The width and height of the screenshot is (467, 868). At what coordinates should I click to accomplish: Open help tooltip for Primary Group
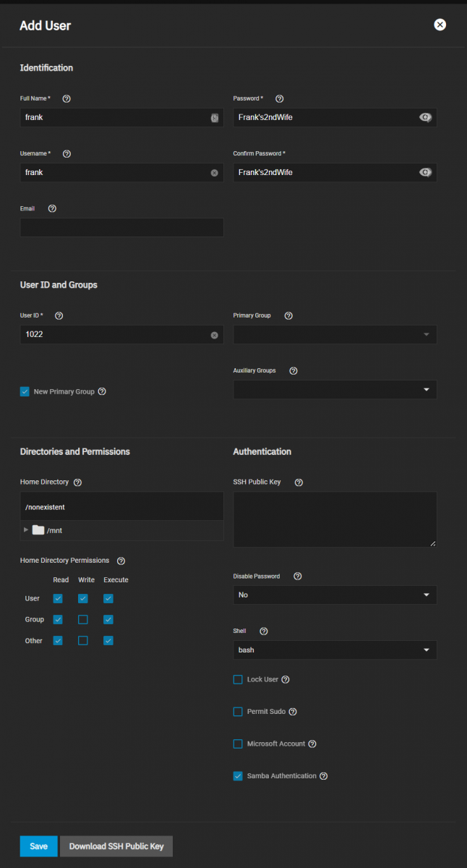pos(288,316)
